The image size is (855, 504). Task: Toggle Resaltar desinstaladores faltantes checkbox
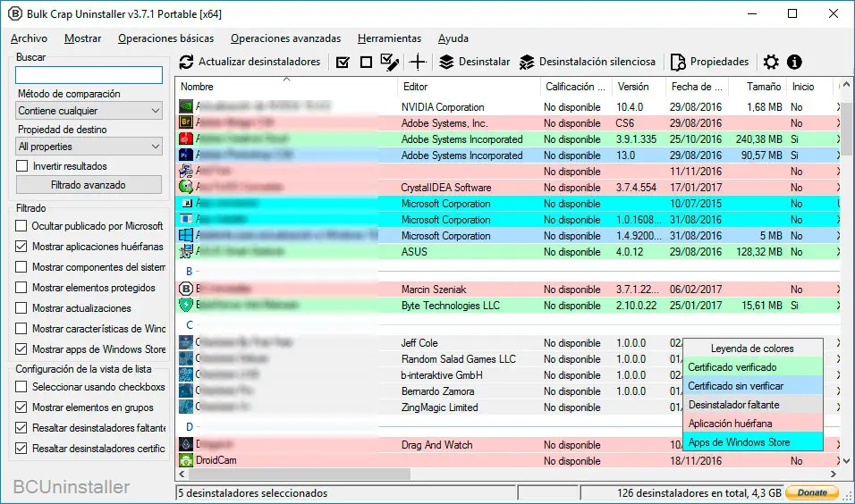(x=21, y=428)
